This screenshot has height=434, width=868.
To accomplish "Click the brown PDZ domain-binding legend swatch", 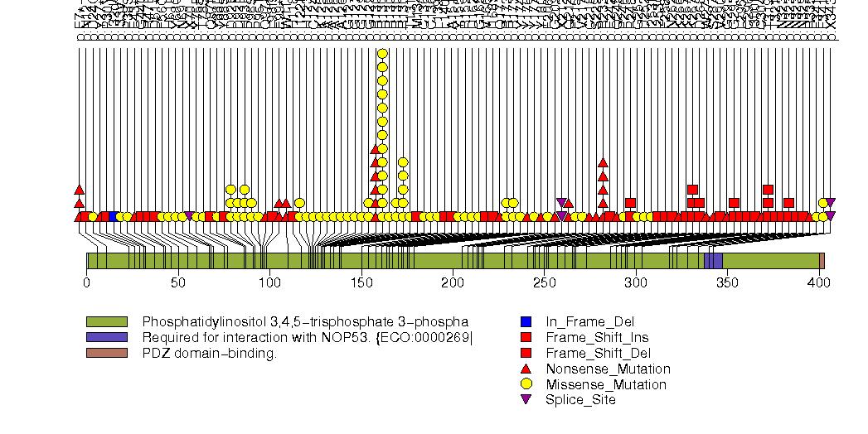I will [x=106, y=353].
